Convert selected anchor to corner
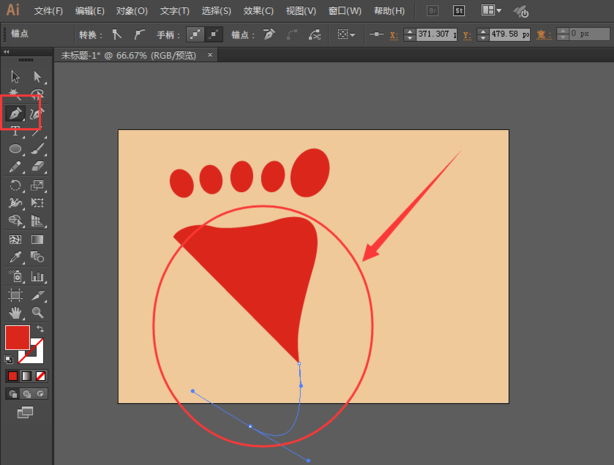This screenshot has height=465, width=614. 117,33
